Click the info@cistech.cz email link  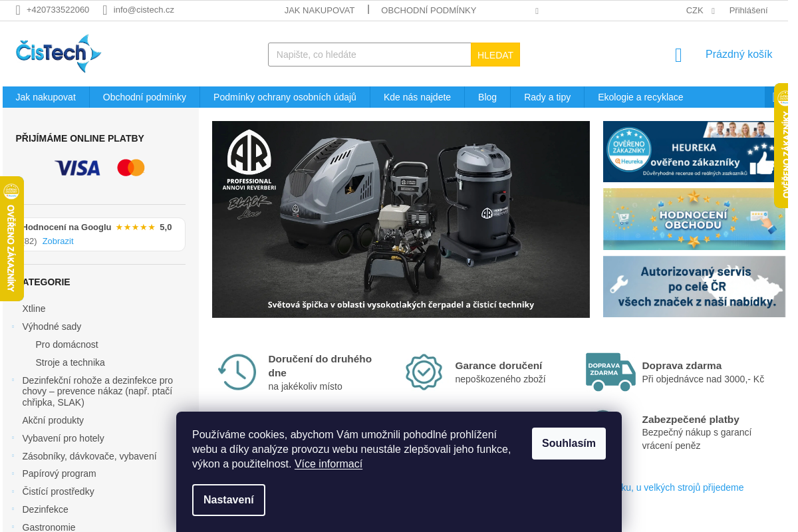144,10
